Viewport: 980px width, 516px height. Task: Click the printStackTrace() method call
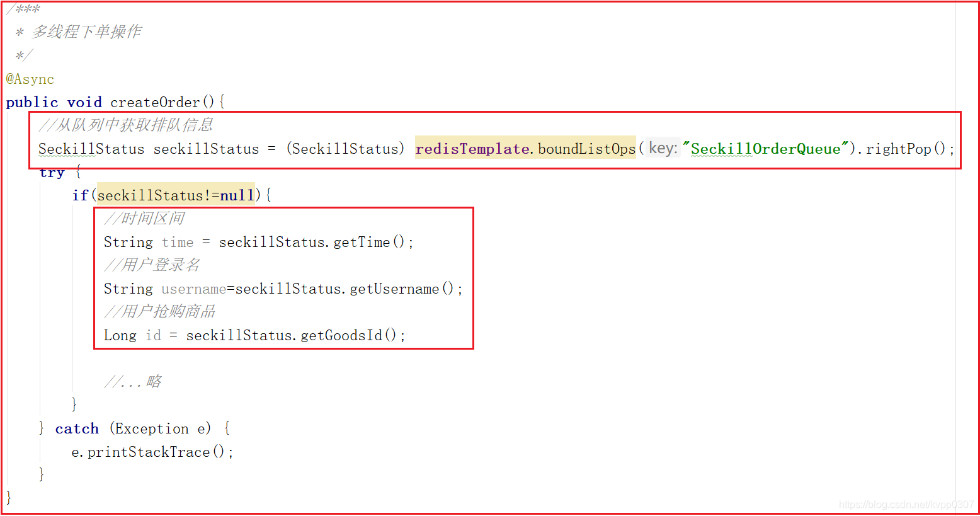pyautogui.click(x=156, y=452)
